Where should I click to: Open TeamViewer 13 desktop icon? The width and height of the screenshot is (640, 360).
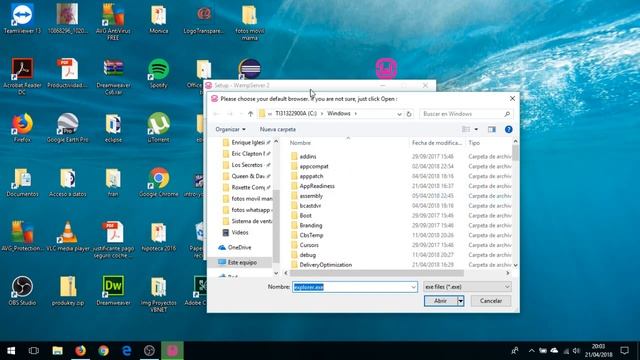[x=22, y=18]
